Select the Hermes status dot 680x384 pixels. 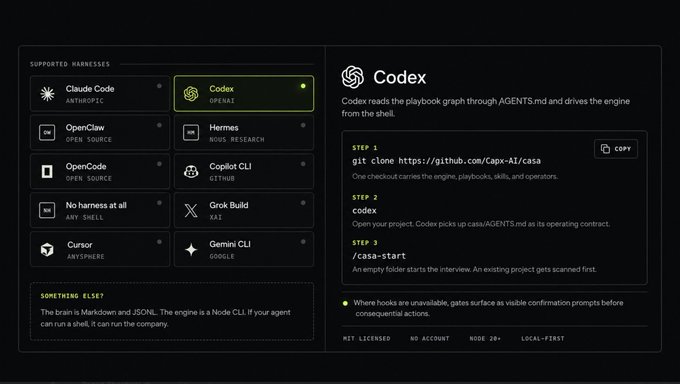[303, 125]
